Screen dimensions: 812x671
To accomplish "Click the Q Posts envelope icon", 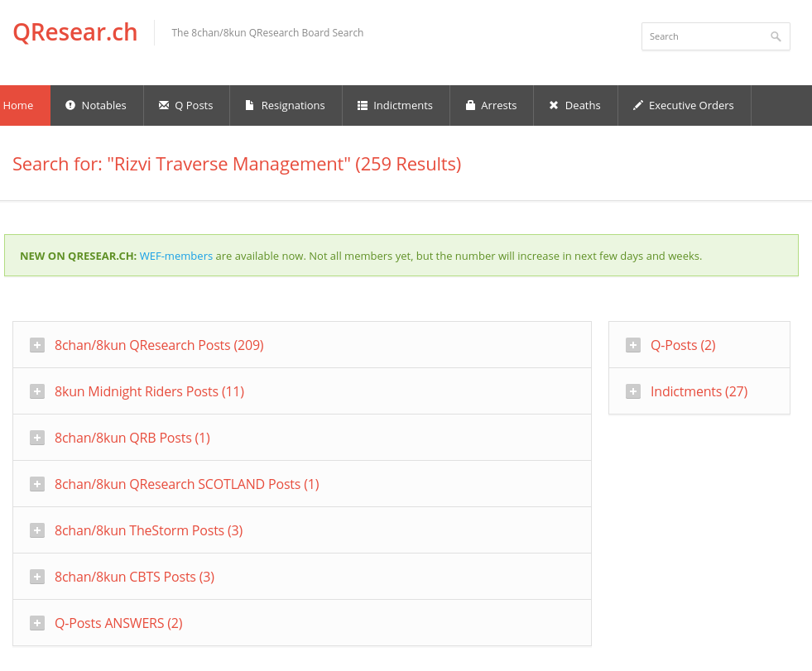I will point(164,105).
